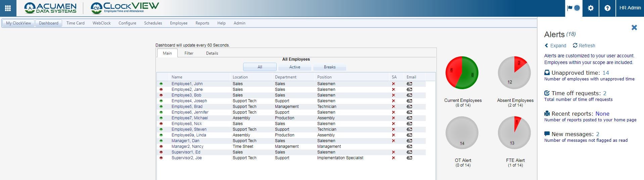Close the Alerts panel
This screenshot has height=180, width=644.
pyautogui.click(x=634, y=27)
